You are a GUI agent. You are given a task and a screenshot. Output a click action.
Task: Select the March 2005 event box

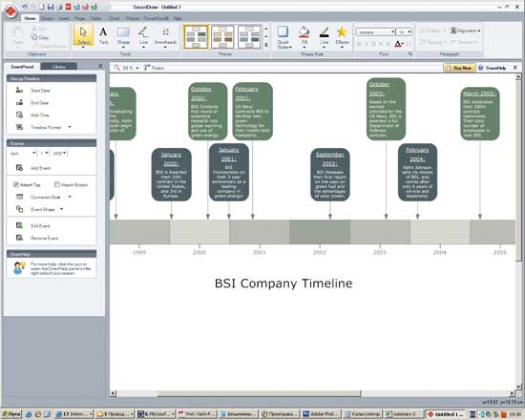coord(479,114)
